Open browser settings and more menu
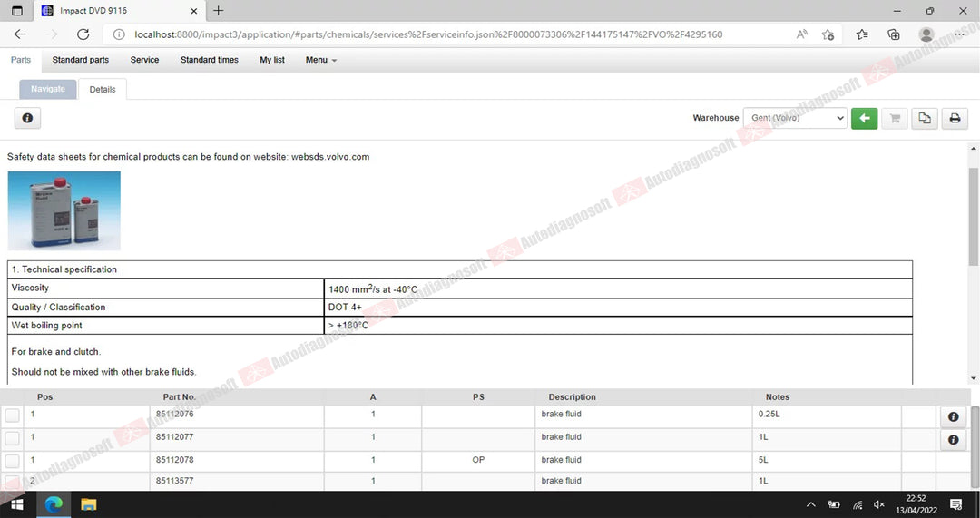Viewport: 980px width, 518px height. coord(960,34)
